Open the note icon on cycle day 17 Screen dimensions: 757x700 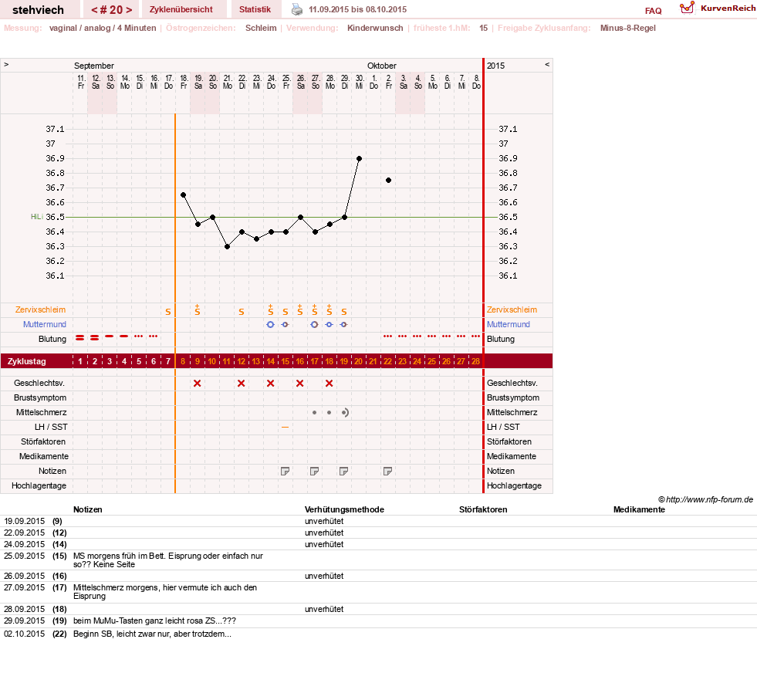coord(314,472)
